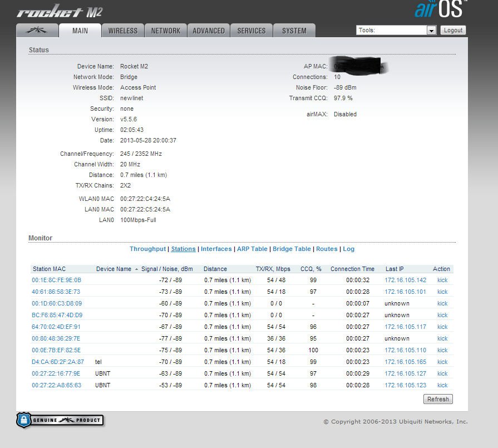Select the version text v5.5.6
The width and height of the screenshot is (498, 448).
(129, 119)
